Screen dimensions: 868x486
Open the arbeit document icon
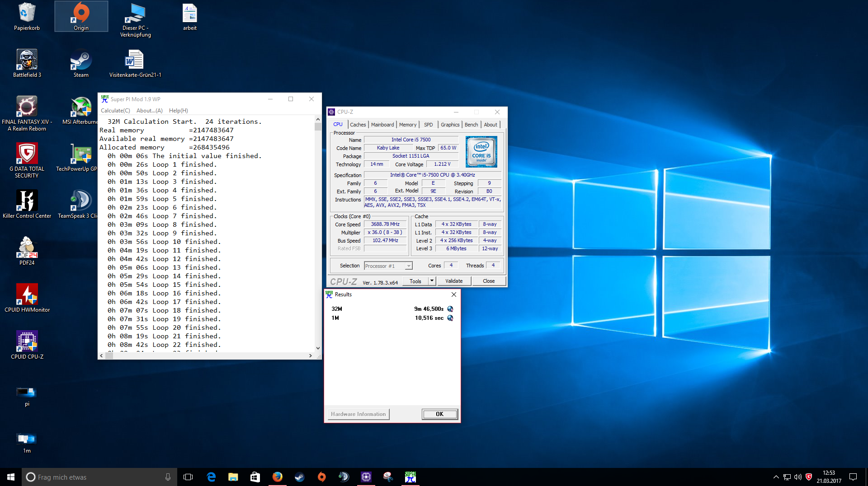[x=189, y=17]
